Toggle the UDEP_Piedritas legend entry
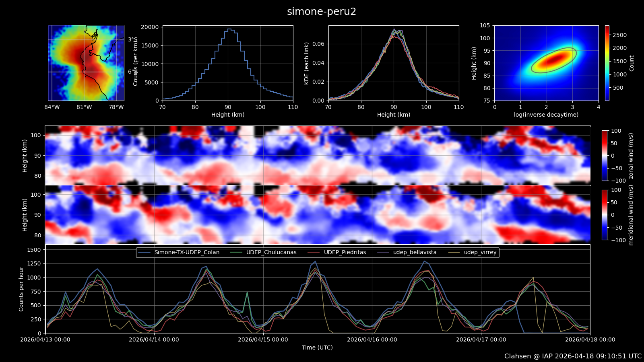This screenshot has height=362, width=644. [345, 253]
